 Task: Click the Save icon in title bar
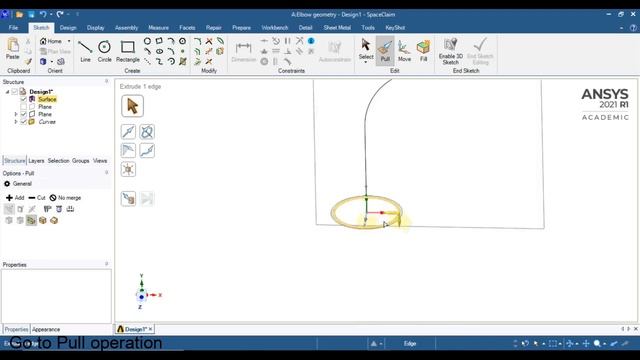click(x=31, y=14)
